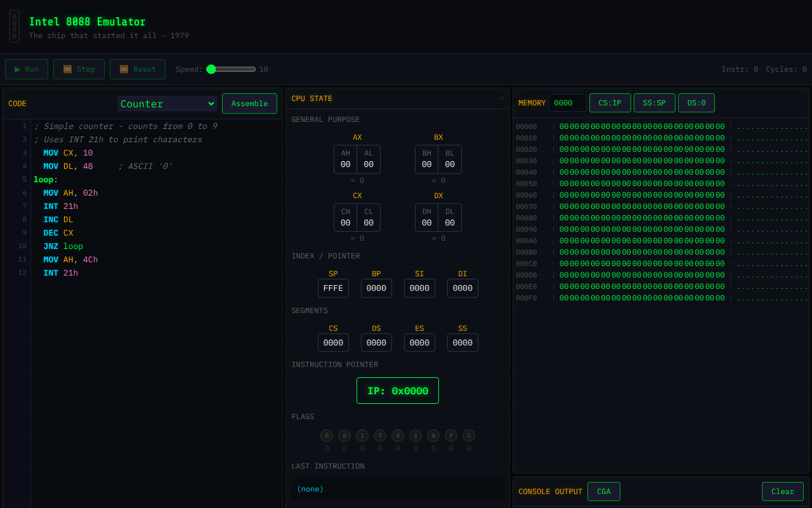Viewport: 812px width, 508px height.
Task: Click the comment '; Simple counter' line
Action: coord(126,126)
